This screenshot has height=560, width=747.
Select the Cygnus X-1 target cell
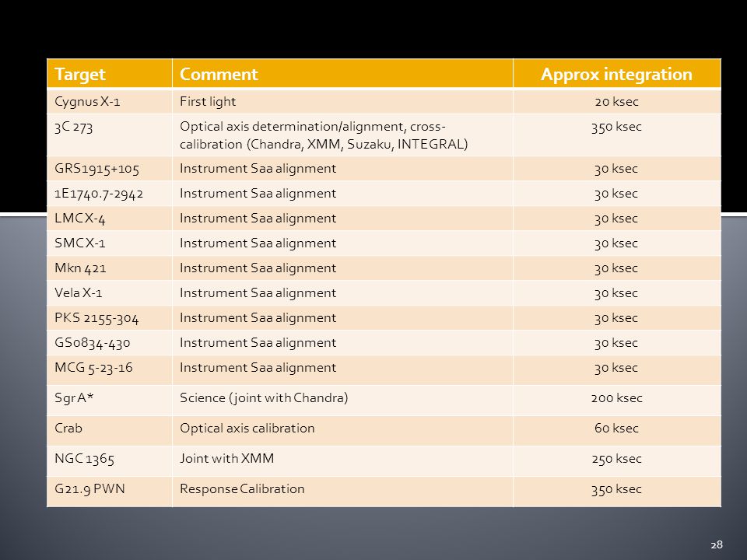point(110,101)
